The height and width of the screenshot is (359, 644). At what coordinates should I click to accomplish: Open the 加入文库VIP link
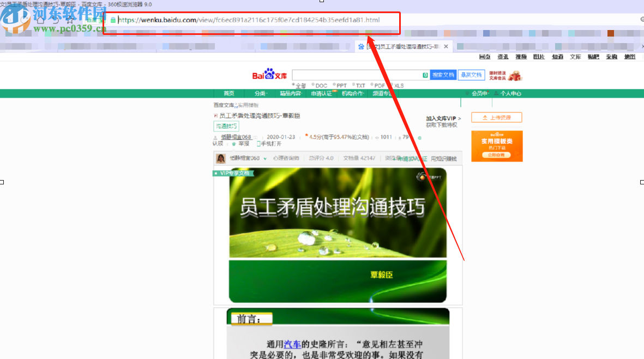(x=440, y=118)
